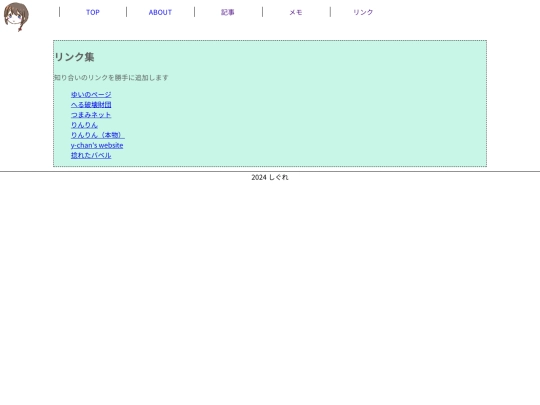540x405 pixels.
Task: Open the last link ending in バベル
Action: click(x=91, y=155)
